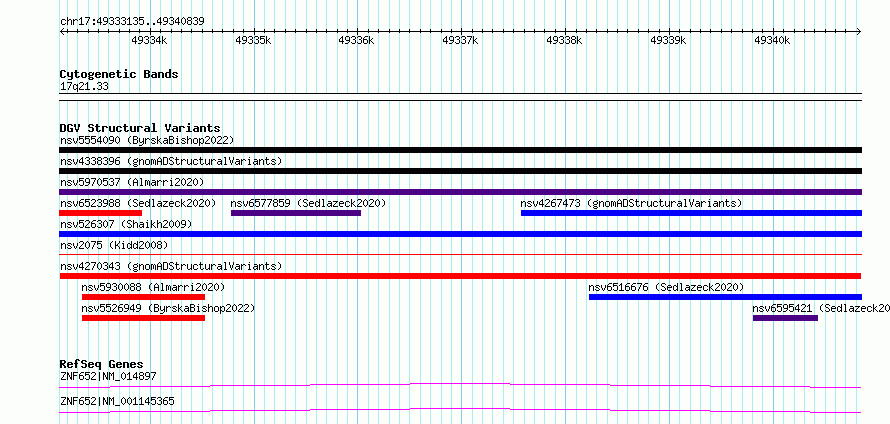Click the nsv5554090 (ByrskaBishop2022) label
This screenshot has height=424, width=890.
click(x=147, y=140)
